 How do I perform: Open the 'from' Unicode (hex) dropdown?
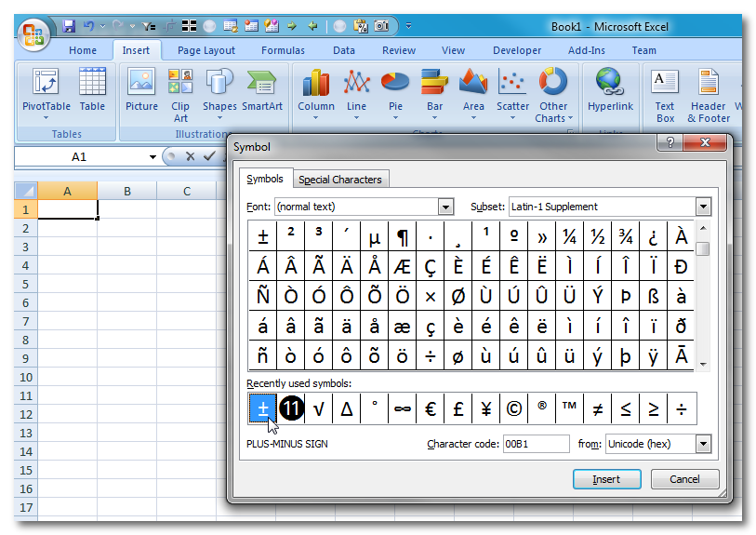click(703, 445)
